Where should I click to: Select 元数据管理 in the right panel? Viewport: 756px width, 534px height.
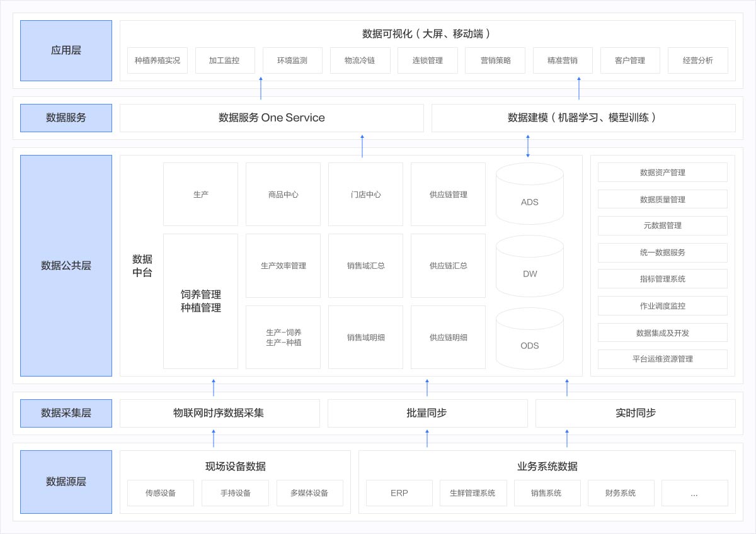[x=662, y=225]
